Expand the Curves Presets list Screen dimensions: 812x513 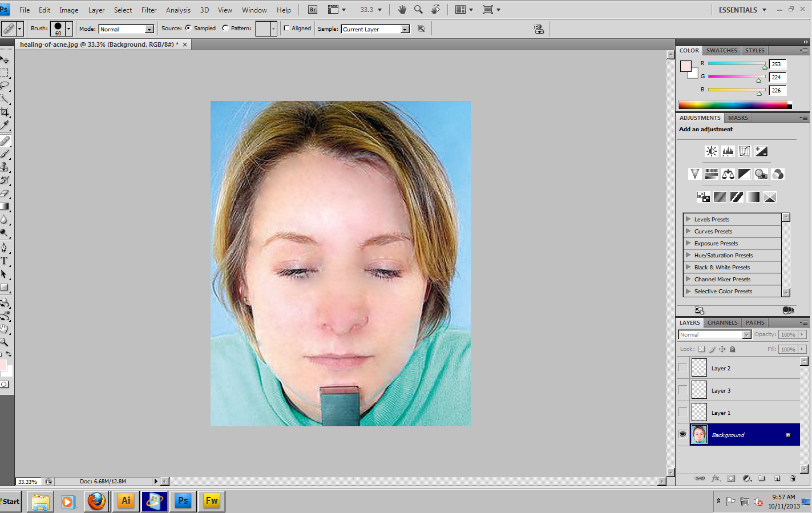[688, 231]
